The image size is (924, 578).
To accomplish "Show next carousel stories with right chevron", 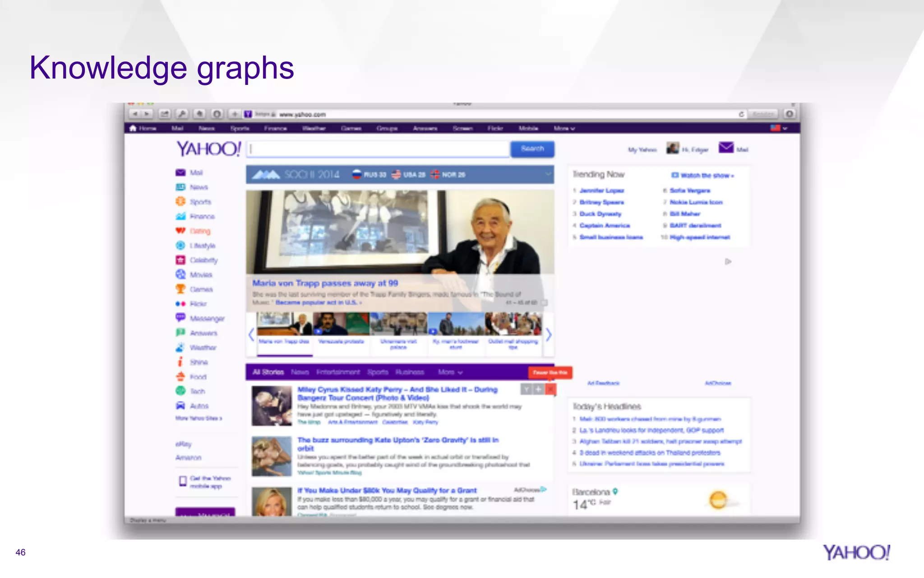I will tap(549, 335).
